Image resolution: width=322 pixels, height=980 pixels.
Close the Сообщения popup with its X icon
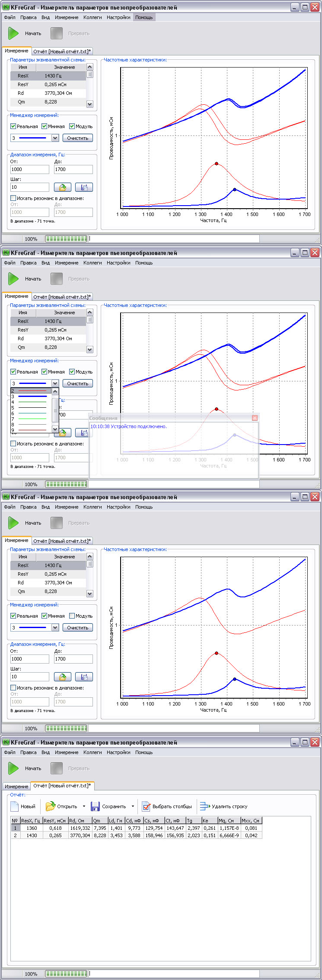tap(255, 418)
